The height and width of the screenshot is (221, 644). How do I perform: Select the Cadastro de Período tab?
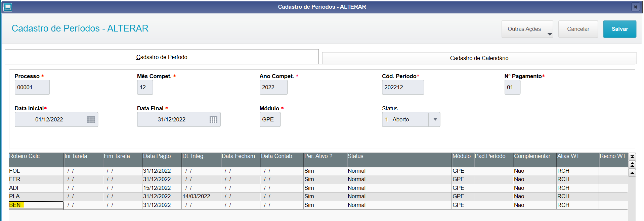[x=162, y=57]
